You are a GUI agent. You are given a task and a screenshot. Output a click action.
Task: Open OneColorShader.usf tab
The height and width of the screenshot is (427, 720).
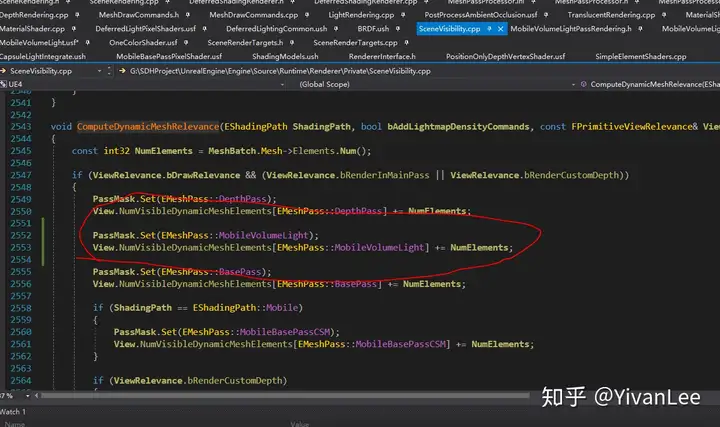pyautogui.click(x=143, y=42)
